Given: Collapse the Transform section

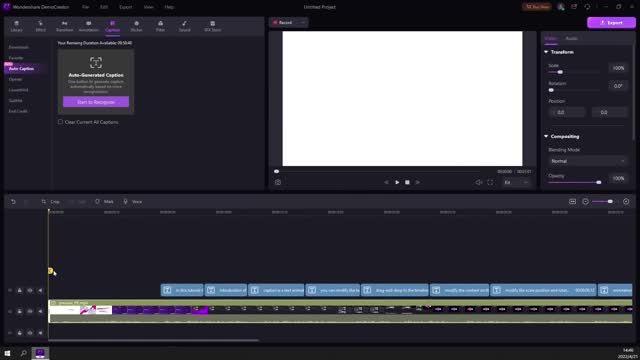Looking at the screenshot, I should click(546, 52).
